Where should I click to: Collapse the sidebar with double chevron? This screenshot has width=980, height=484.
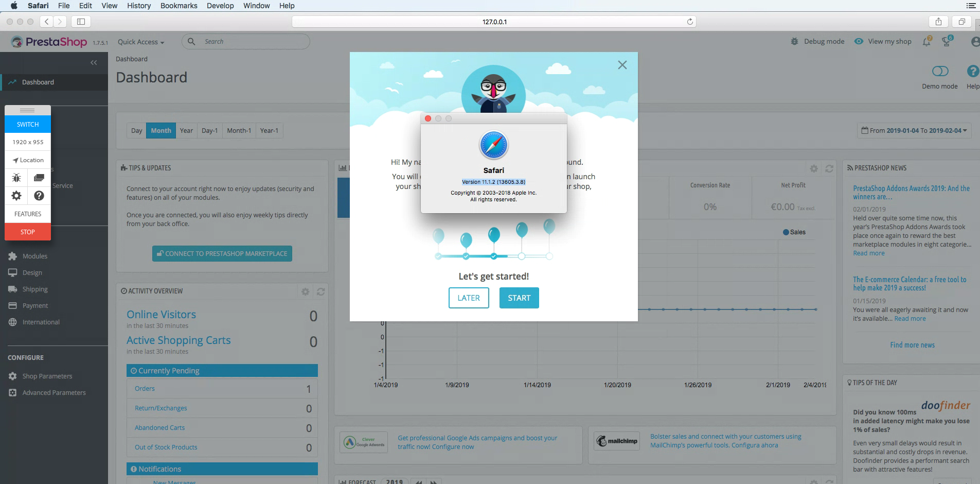(94, 62)
